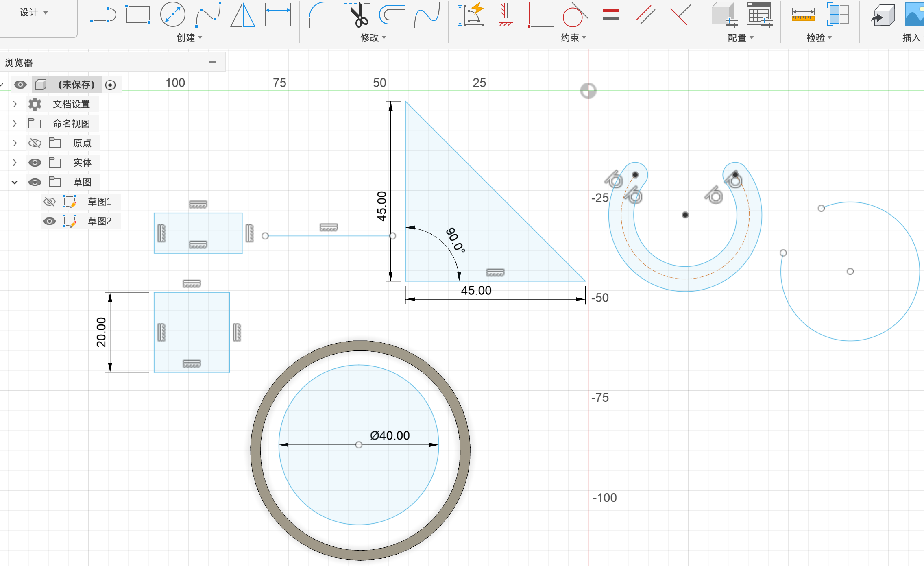Select the Line sketch tool
Image resolution: width=924 pixels, height=566 pixels.
(x=103, y=15)
